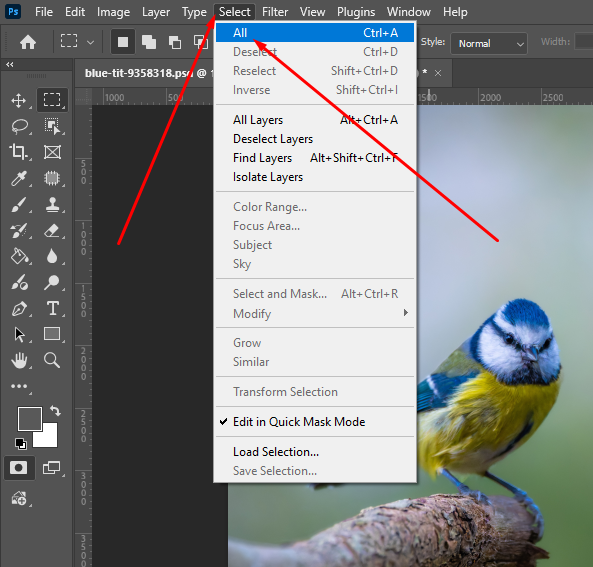This screenshot has height=567, width=593.
Task: Swap foreground and background colors
Action: [x=56, y=411]
